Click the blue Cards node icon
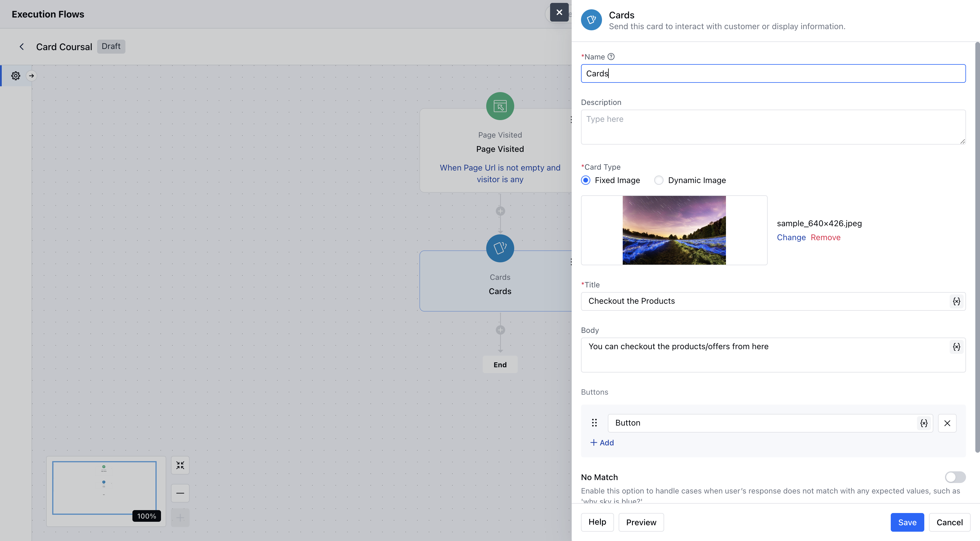The width and height of the screenshot is (980, 541). 500,248
